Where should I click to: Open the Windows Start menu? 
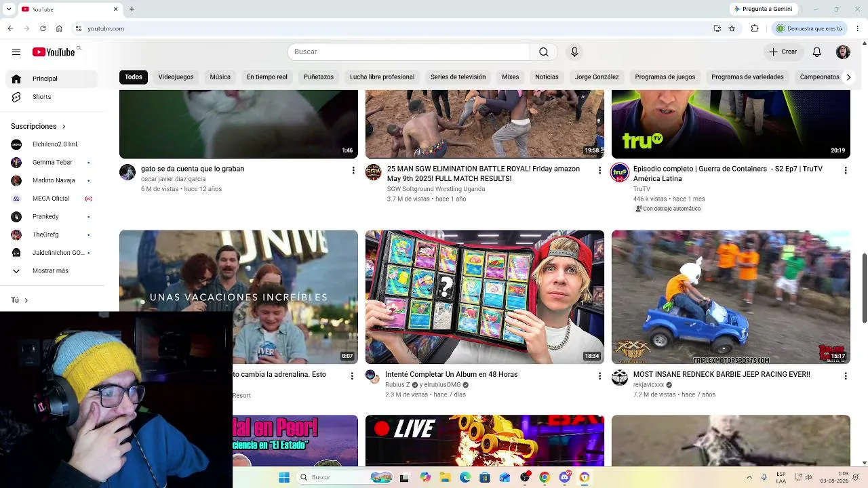tap(284, 477)
